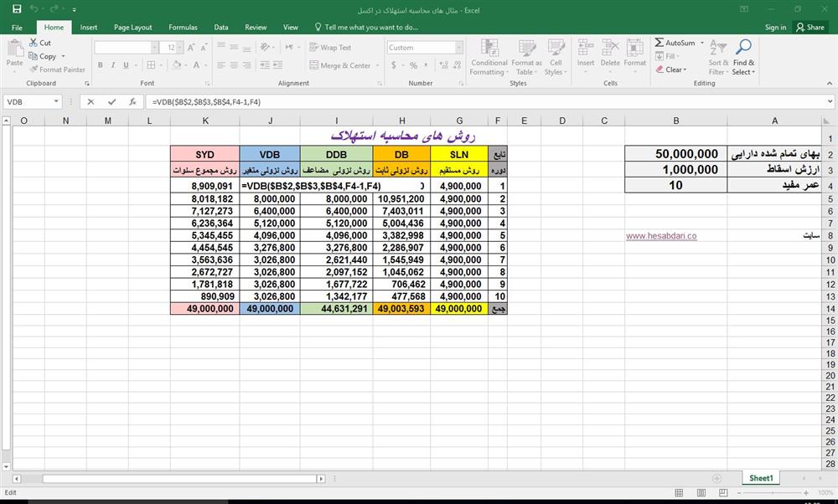Expand the Name Box dropdown showing VDB
Image resolution: width=838 pixels, height=504 pixels.
click(57, 101)
